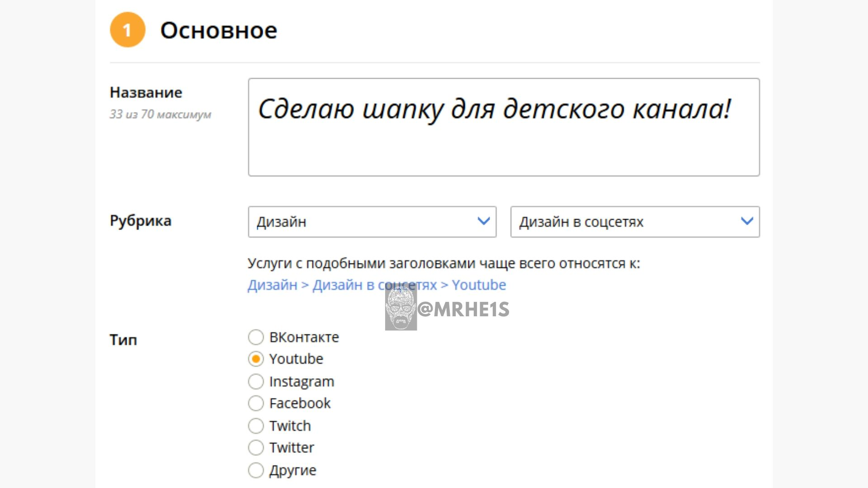868x488 pixels.
Task: Click the Дизайн > Дизайн в соцсетях suggestion link
Action: point(376,285)
